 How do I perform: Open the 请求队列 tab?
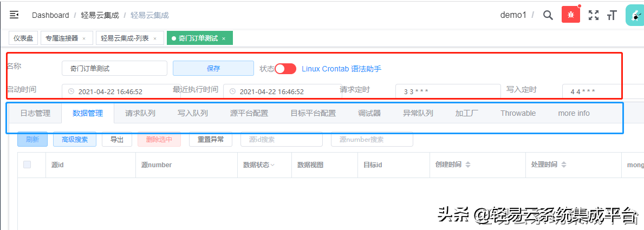pos(140,113)
